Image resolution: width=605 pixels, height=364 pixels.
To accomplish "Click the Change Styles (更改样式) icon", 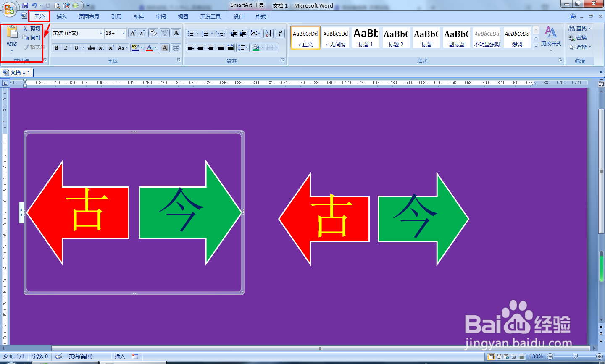I will tap(551, 32).
